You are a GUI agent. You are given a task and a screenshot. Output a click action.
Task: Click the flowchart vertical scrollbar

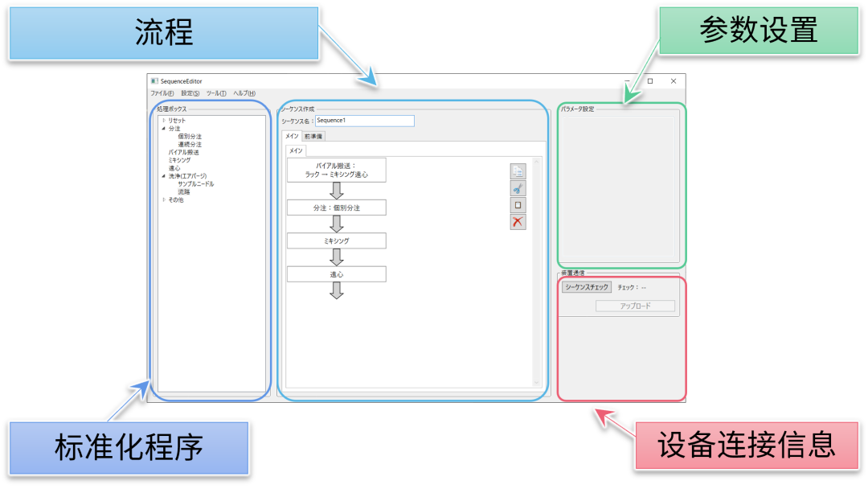[x=537, y=272]
